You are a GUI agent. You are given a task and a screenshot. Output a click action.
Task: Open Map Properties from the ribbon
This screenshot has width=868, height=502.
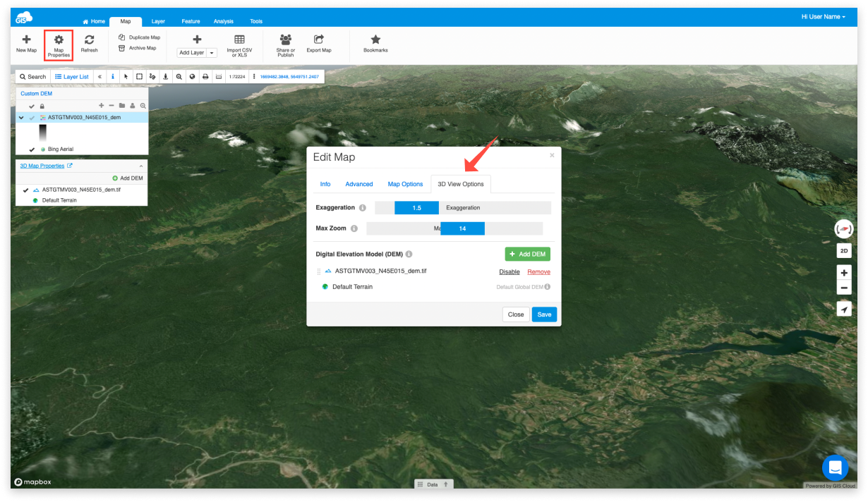pyautogui.click(x=59, y=46)
